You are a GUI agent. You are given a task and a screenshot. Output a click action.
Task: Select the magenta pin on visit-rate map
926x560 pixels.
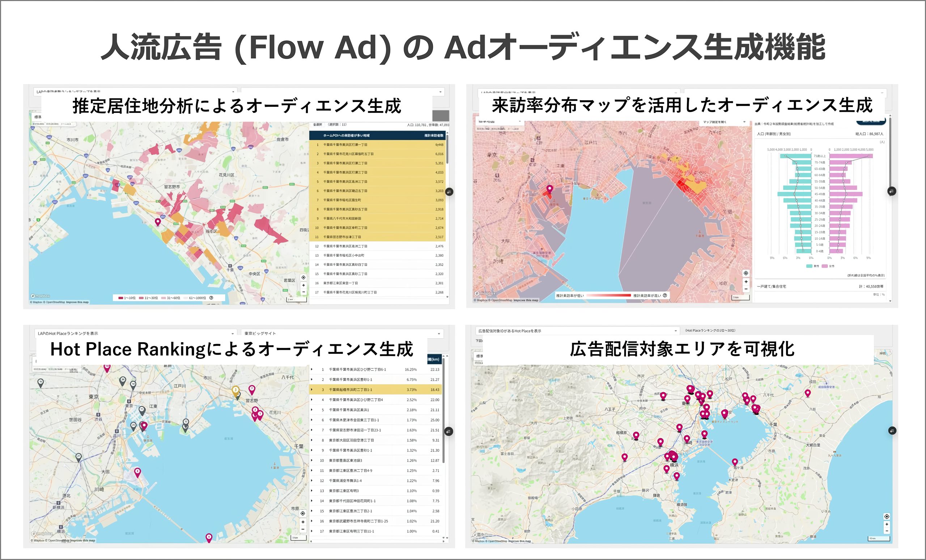coord(549,189)
